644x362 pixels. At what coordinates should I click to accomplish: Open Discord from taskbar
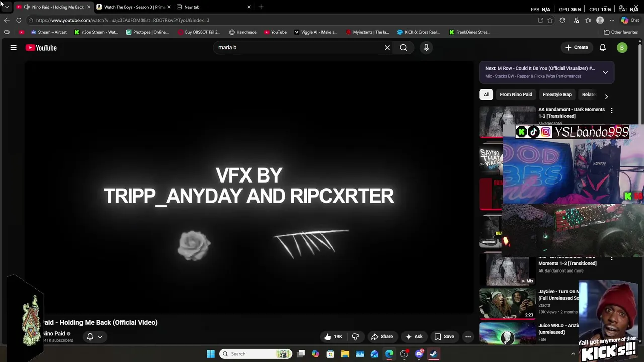click(419, 354)
